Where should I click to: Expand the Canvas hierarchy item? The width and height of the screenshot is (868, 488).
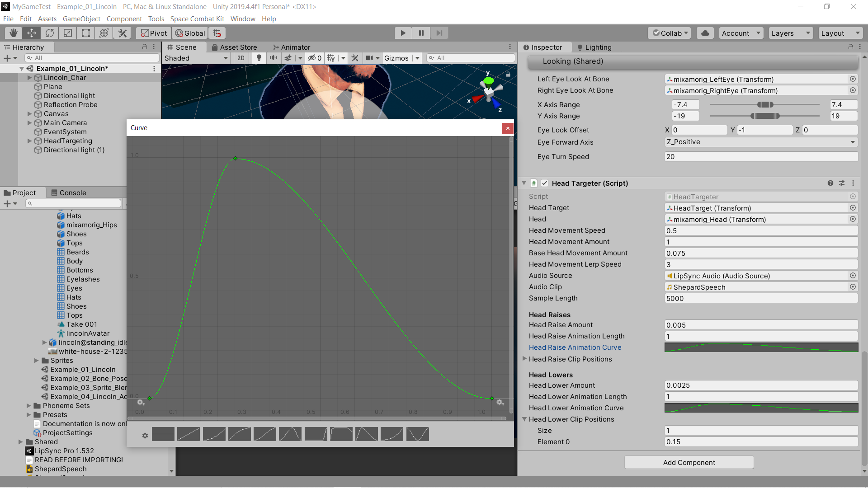(30, 114)
